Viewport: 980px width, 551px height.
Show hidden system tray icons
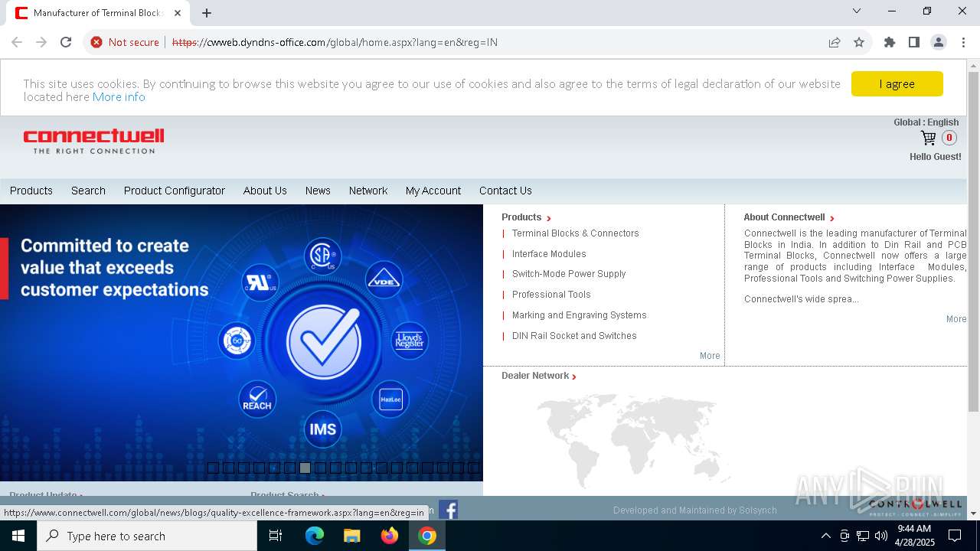825,536
